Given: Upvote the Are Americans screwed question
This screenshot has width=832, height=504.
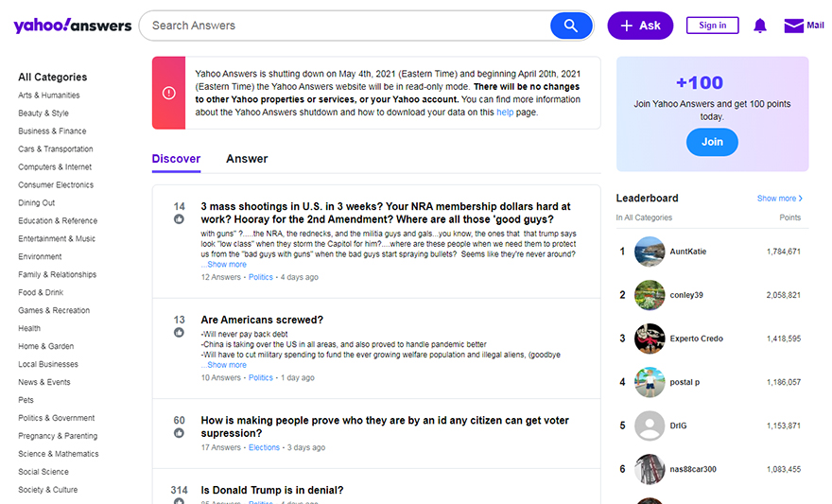Looking at the screenshot, I should click(179, 333).
